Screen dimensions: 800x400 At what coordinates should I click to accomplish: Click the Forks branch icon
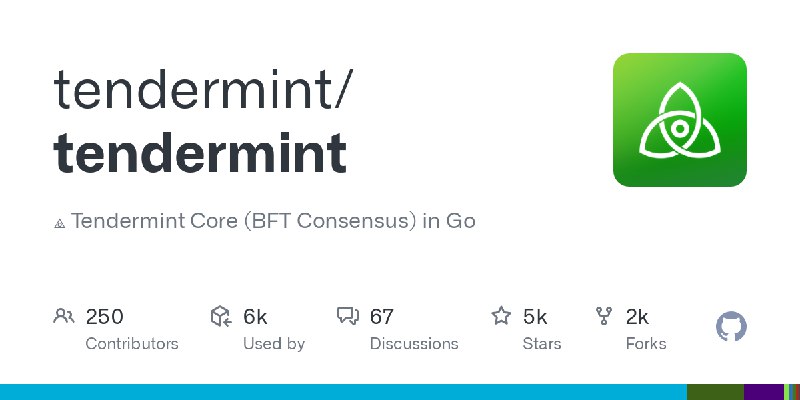[x=604, y=317]
